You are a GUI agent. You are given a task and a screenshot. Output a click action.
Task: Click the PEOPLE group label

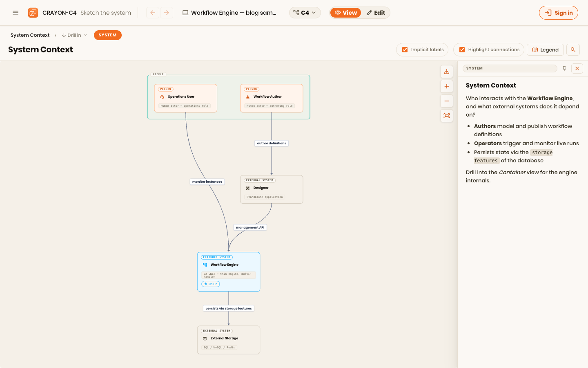pos(158,74)
